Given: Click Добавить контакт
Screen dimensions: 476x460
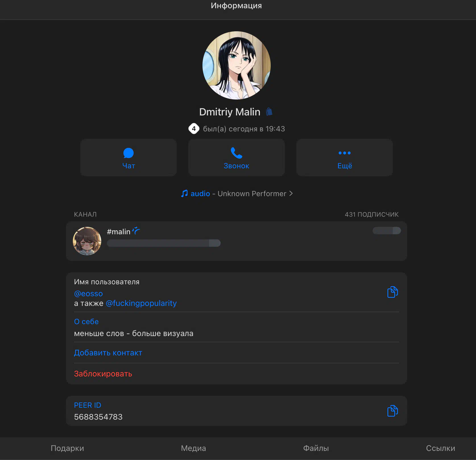Looking at the screenshot, I should [108, 353].
